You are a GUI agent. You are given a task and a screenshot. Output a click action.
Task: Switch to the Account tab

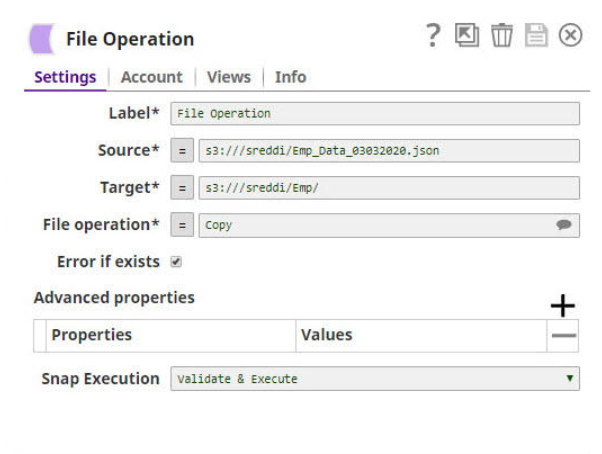pos(151,77)
